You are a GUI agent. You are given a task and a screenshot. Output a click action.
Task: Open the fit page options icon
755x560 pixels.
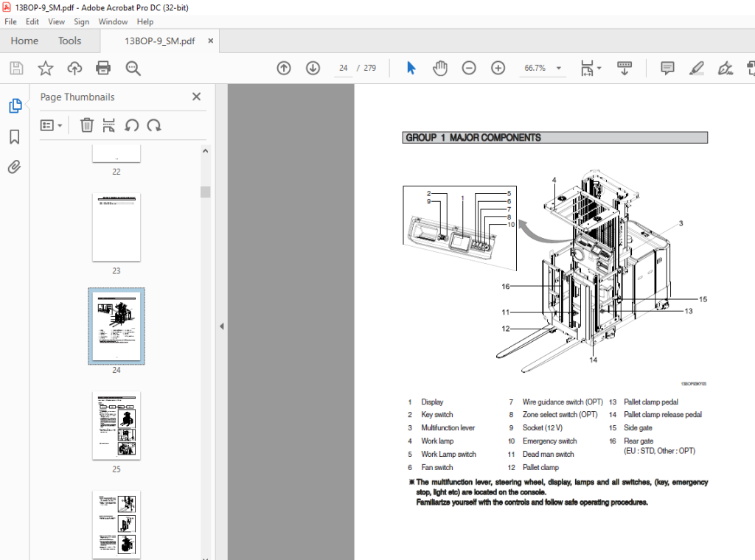coord(587,69)
